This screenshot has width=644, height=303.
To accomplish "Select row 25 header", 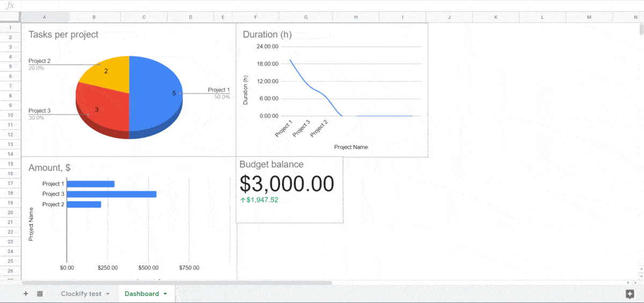I will coord(10,261).
